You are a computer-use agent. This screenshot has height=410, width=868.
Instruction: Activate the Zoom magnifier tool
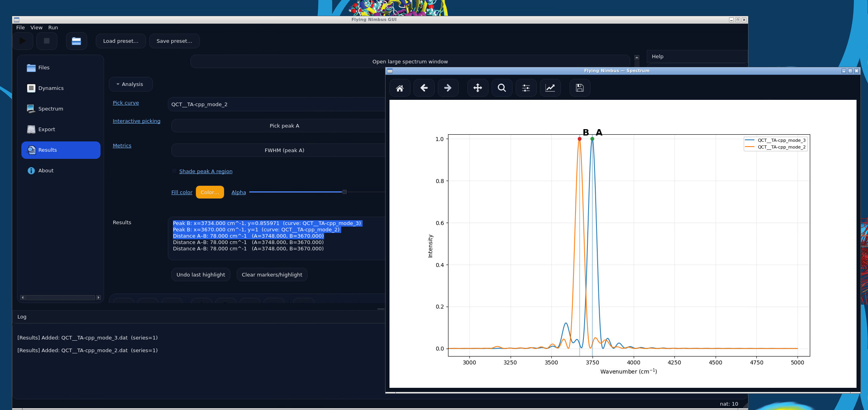(502, 88)
